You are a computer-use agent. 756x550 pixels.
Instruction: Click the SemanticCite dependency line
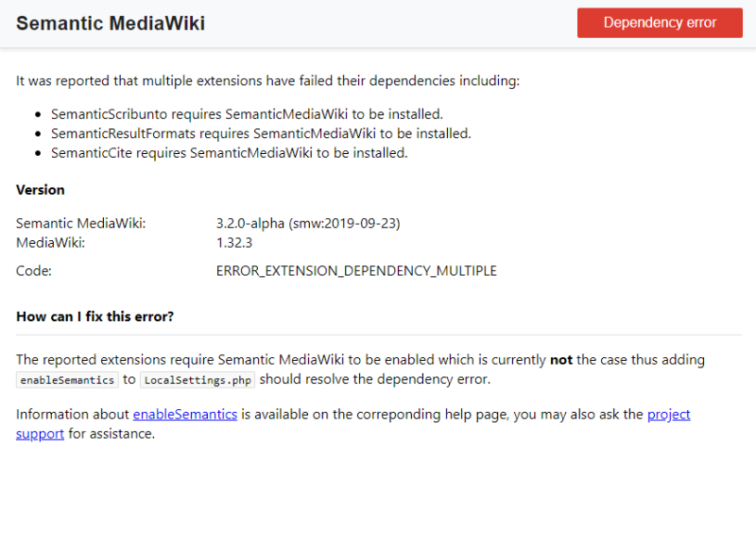click(x=230, y=153)
